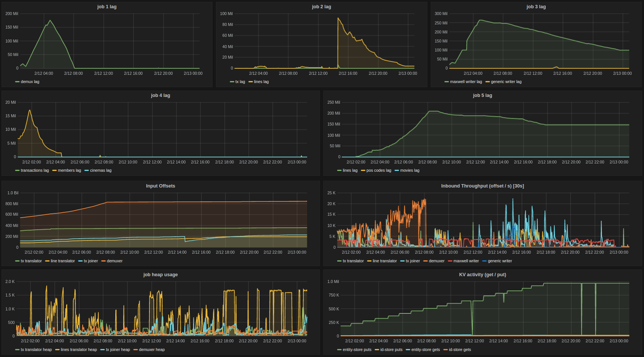Image resolution: width=644 pixels, height=357 pixels.
Task: Click the 2.0 K axis label in job heap usage
Action: coord(10,281)
